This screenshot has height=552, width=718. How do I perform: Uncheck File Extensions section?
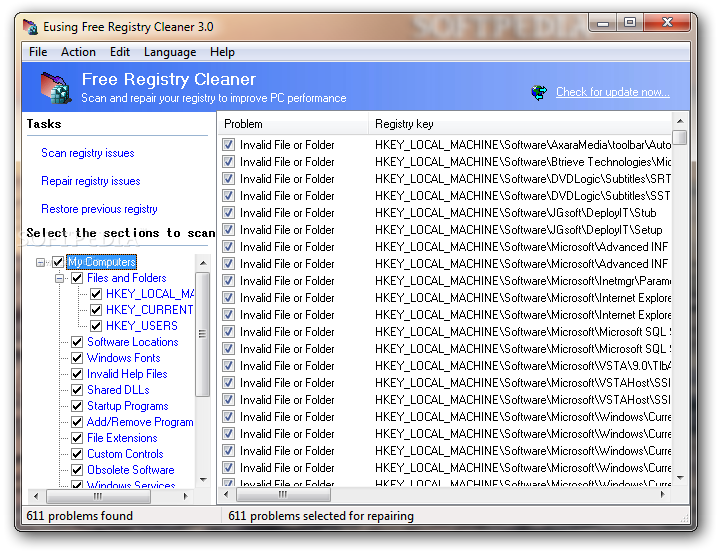[x=77, y=438]
